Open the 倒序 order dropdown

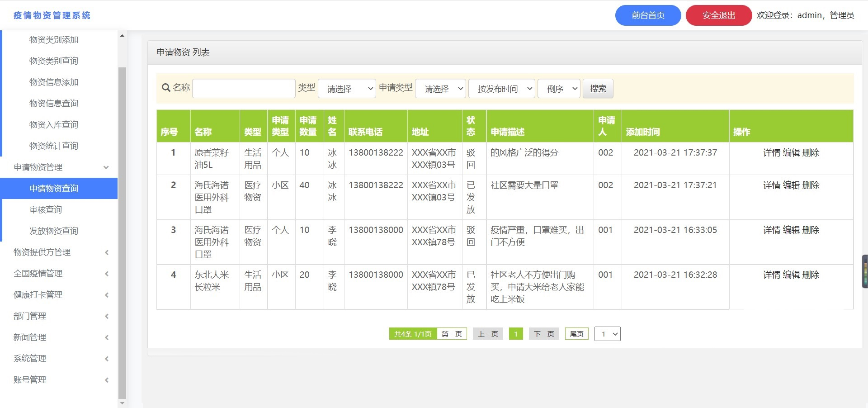(x=559, y=89)
